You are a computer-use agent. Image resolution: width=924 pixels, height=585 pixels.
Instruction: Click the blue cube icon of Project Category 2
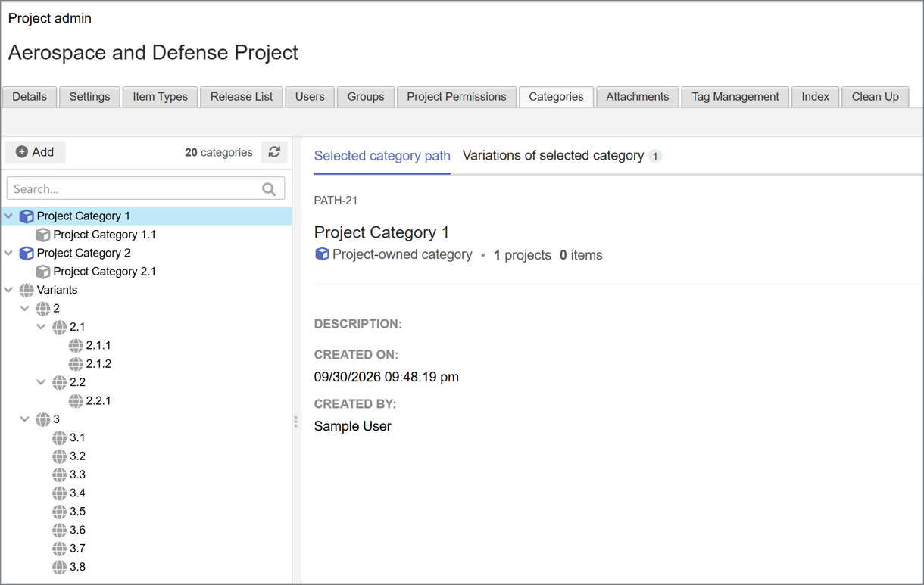pyautogui.click(x=27, y=253)
